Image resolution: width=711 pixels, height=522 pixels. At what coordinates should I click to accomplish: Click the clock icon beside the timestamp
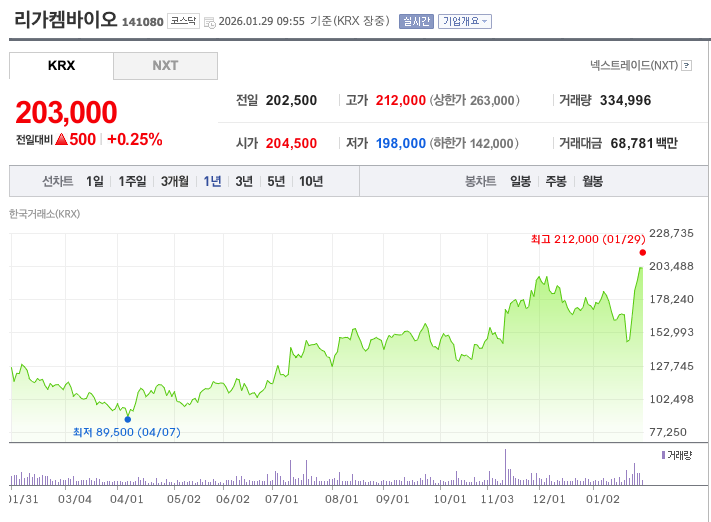209,22
